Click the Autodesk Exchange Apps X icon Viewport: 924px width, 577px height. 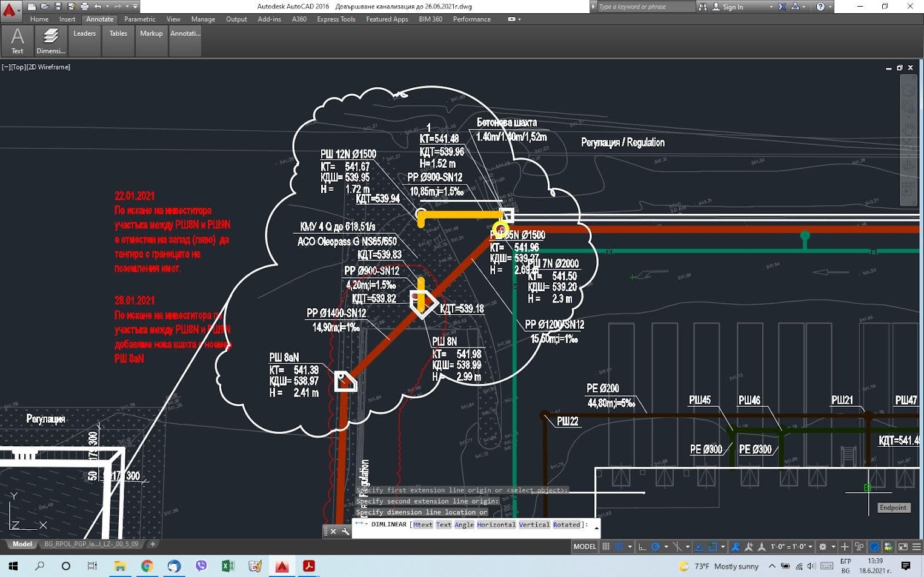click(782, 7)
